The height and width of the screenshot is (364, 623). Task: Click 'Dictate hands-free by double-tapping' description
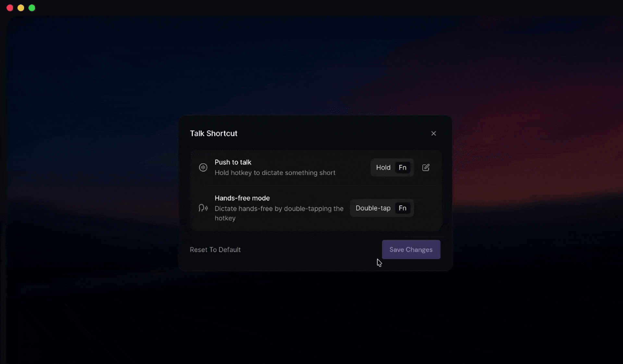tap(279, 213)
